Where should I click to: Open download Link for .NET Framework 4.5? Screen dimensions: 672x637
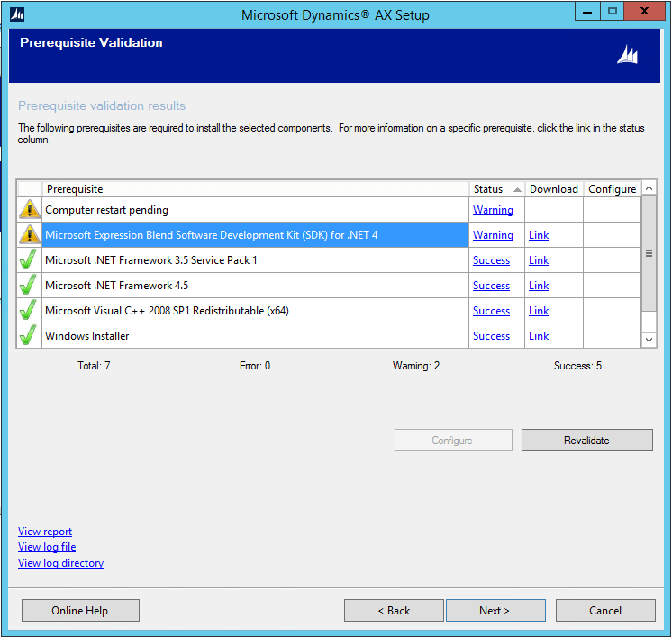point(539,286)
